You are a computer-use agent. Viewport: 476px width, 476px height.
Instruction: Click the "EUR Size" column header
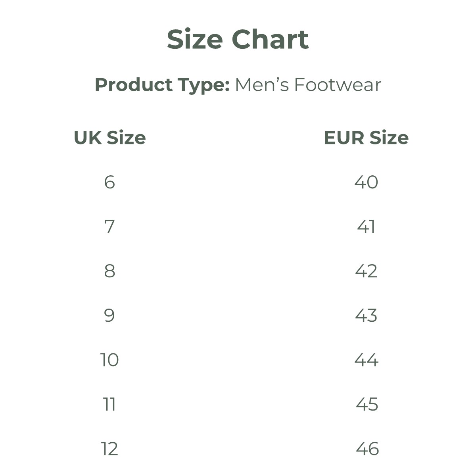point(366,138)
